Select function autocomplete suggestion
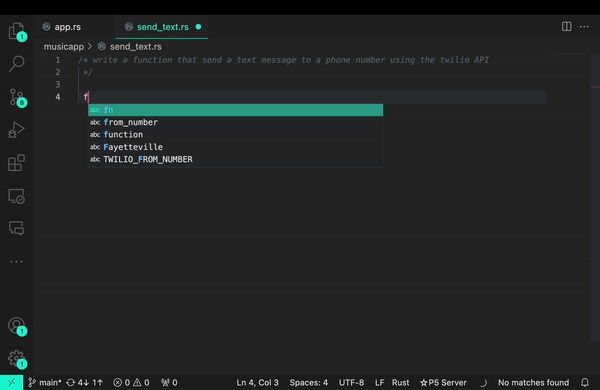600x390 pixels. pos(235,134)
